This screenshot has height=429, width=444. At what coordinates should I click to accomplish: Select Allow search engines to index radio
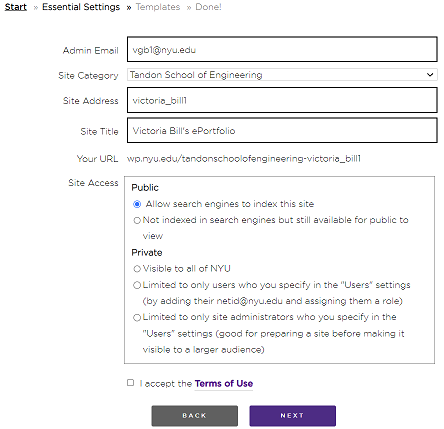pyautogui.click(x=137, y=204)
